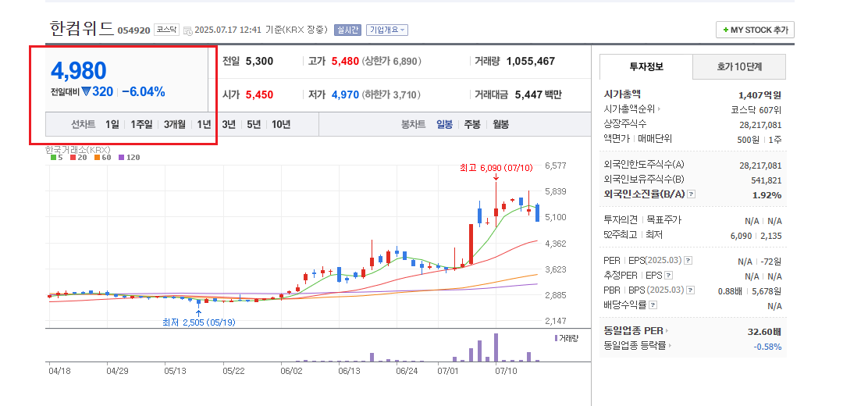Switch candlestick chart to 일봉
The image size is (868, 406).
pos(444,125)
